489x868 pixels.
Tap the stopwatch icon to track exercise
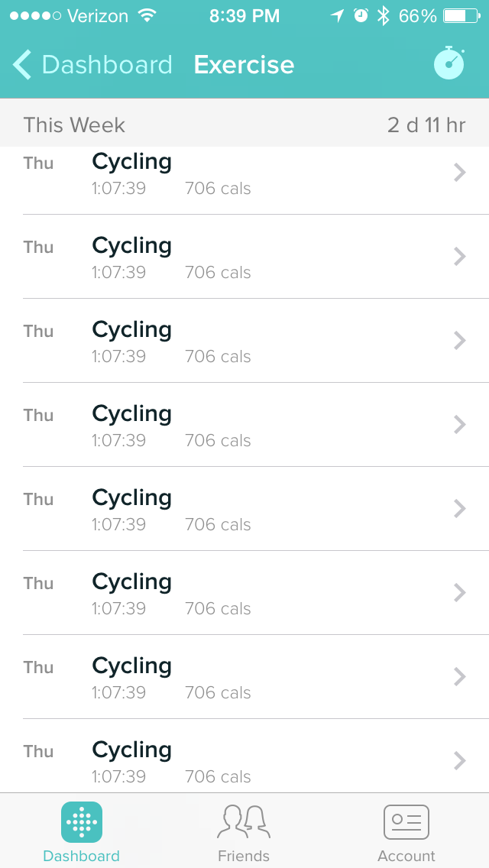click(449, 64)
